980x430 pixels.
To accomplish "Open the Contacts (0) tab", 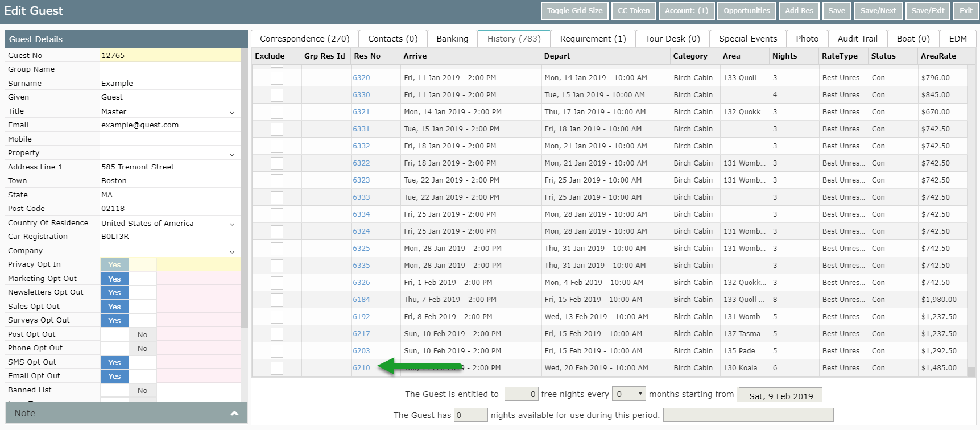I will point(392,39).
